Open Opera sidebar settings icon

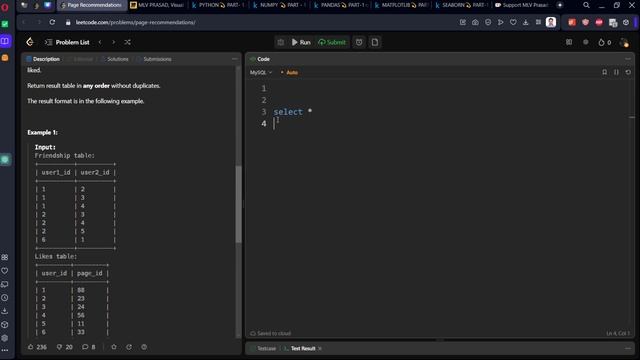[5, 338]
